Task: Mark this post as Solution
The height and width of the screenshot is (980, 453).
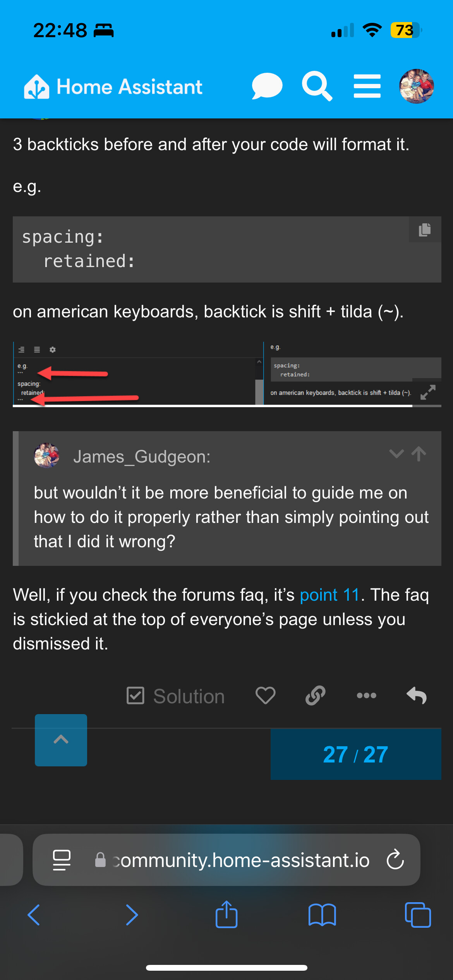Action: pyautogui.click(x=176, y=696)
